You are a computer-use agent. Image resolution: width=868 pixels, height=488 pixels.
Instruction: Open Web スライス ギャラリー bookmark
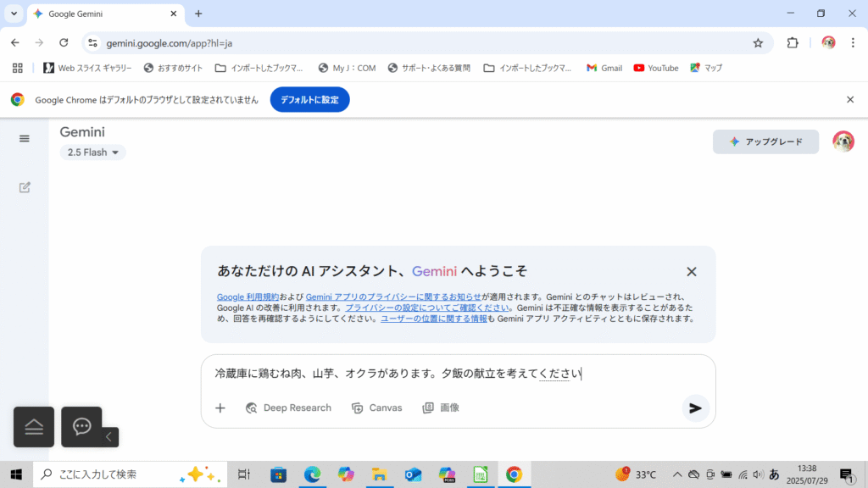[x=88, y=68]
